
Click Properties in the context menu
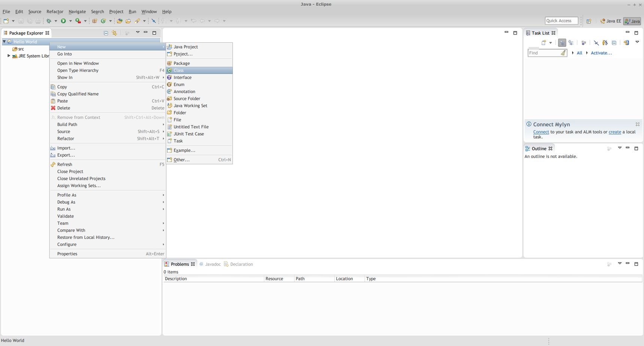point(107,254)
